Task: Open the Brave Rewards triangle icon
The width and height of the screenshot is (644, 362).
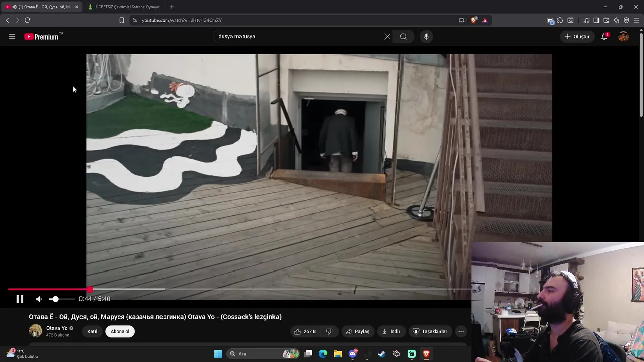Action: 485,20
